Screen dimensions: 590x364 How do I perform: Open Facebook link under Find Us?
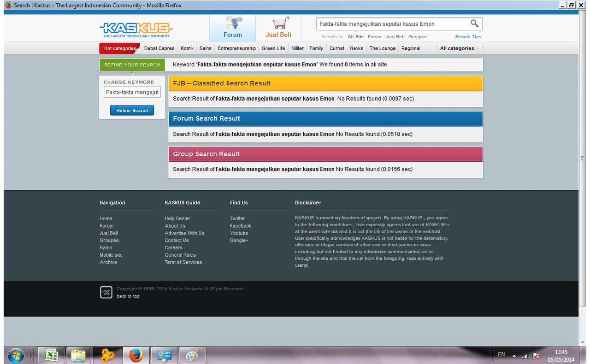coord(241,226)
